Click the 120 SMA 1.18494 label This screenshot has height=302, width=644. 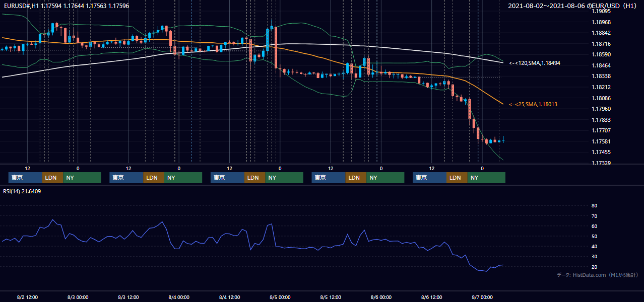535,63
